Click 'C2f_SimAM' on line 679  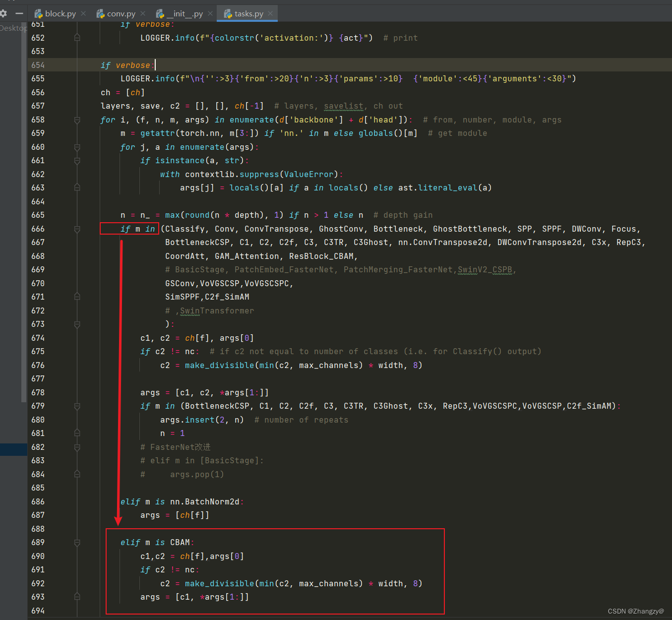coord(589,406)
